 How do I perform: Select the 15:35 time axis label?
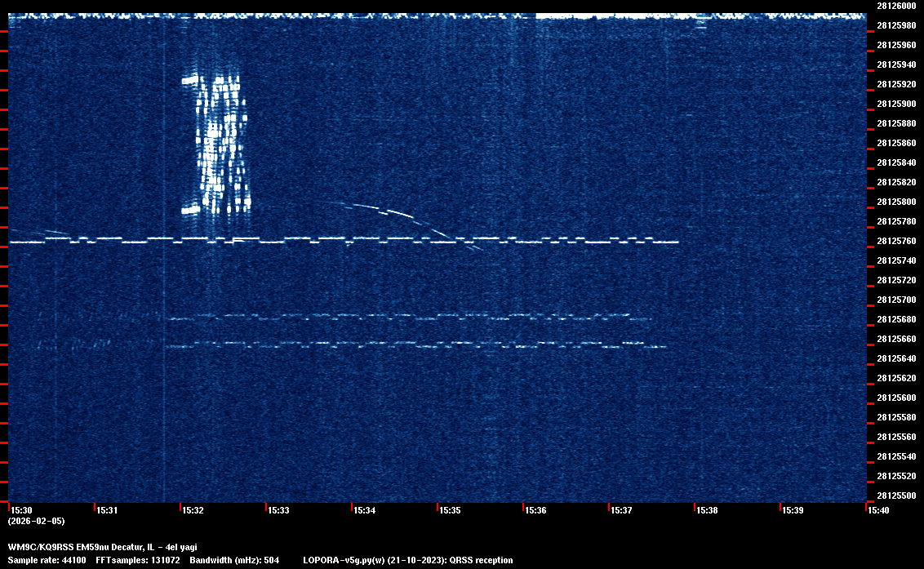click(451, 510)
